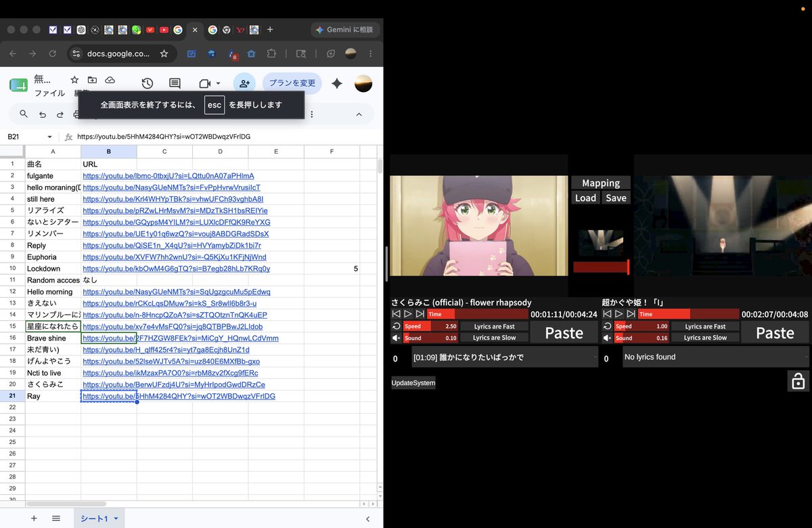Show side panel chevron at bottom right

[367, 519]
